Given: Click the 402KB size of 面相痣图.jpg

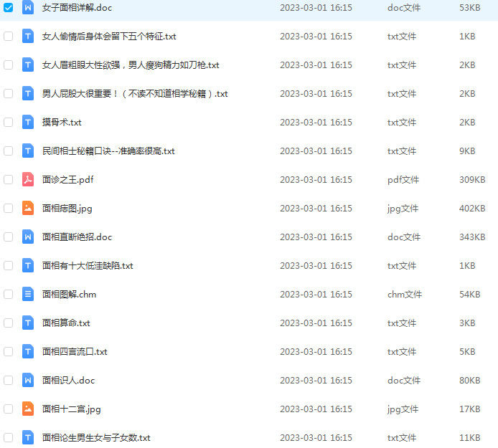Looking at the screenshot, I should [472, 208].
